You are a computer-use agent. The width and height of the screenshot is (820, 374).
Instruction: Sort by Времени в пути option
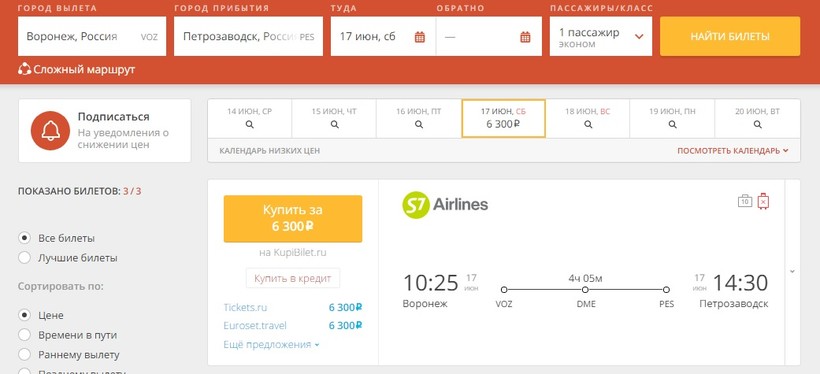pyautogui.click(x=24, y=335)
